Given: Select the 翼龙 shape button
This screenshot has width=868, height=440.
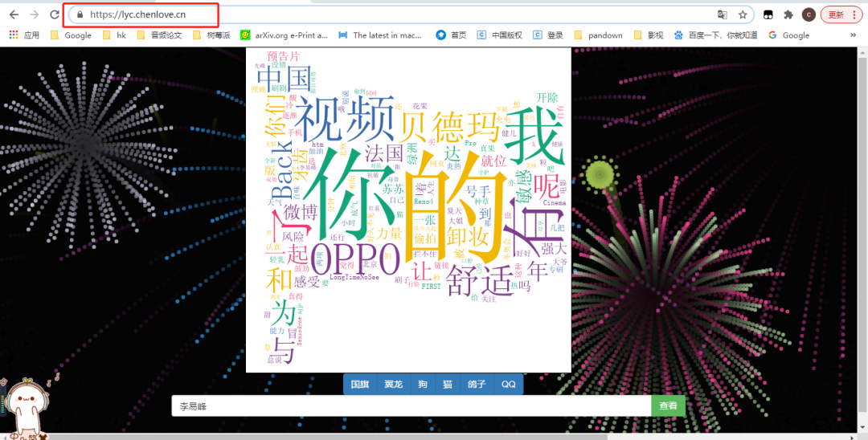Looking at the screenshot, I should pyautogui.click(x=394, y=384).
